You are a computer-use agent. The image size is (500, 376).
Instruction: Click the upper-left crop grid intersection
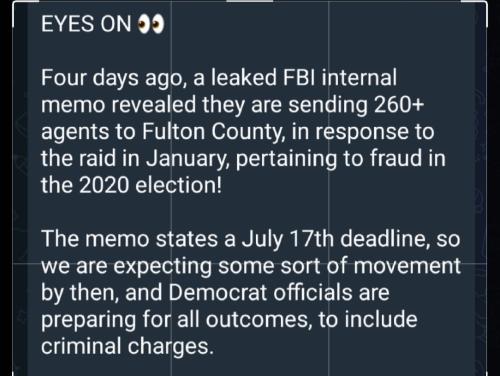(x=171, y=263)
